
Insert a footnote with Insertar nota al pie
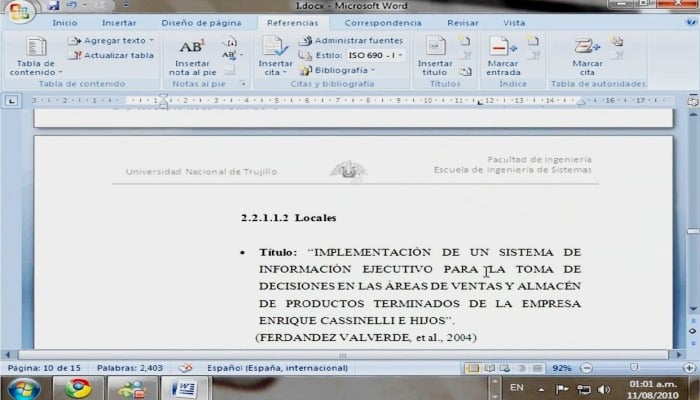(192, 56)
